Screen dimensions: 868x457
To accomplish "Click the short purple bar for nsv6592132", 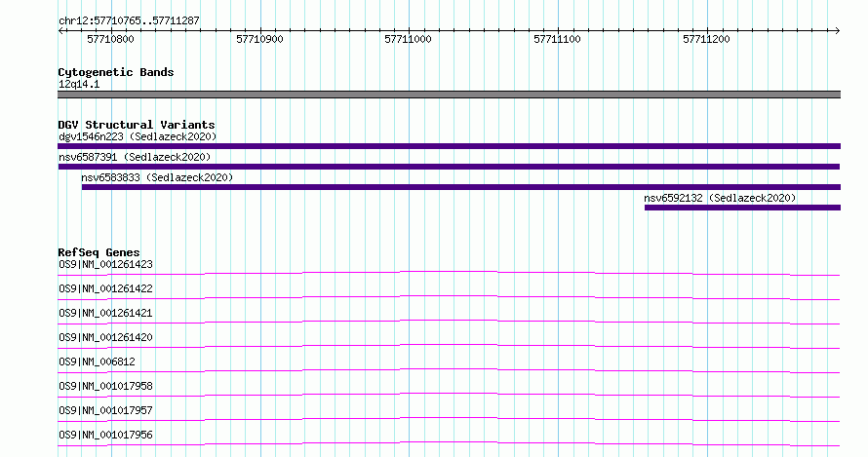I will click(x=742, y=208).
